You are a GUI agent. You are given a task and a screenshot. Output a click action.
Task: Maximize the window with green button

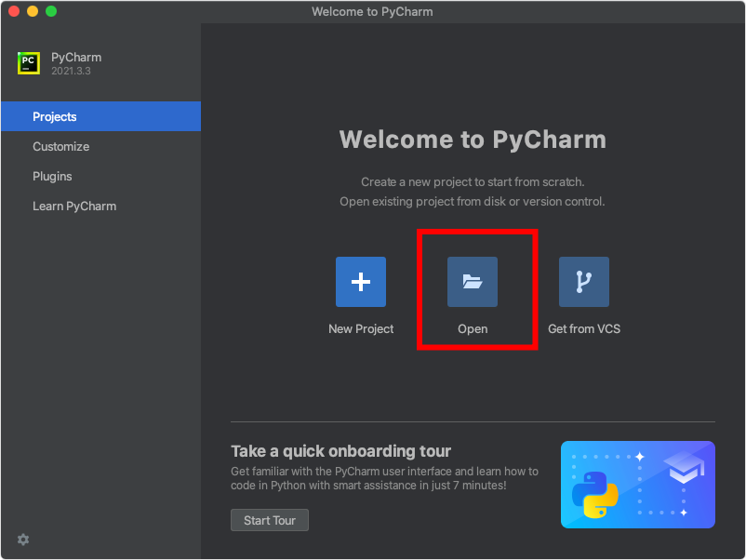51,11
